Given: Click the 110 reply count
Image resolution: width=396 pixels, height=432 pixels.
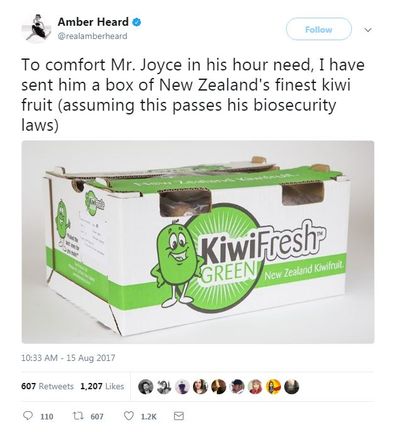Looking at the screenshot, I should (47, 416).
